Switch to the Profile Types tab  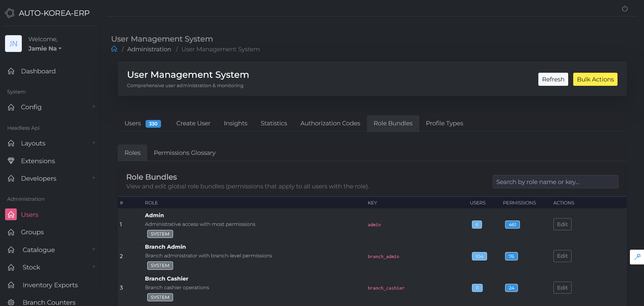point(444,123)
